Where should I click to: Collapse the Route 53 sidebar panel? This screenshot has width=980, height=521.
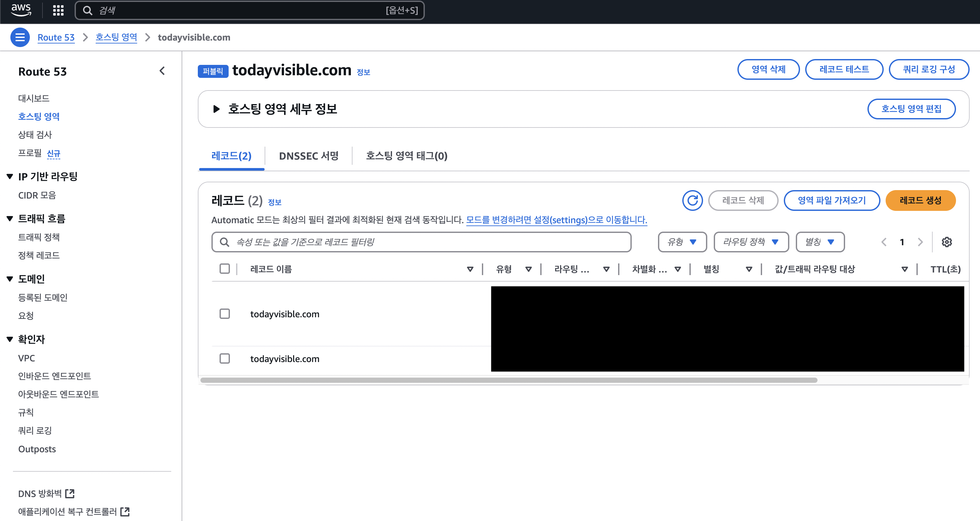[162, 71]
